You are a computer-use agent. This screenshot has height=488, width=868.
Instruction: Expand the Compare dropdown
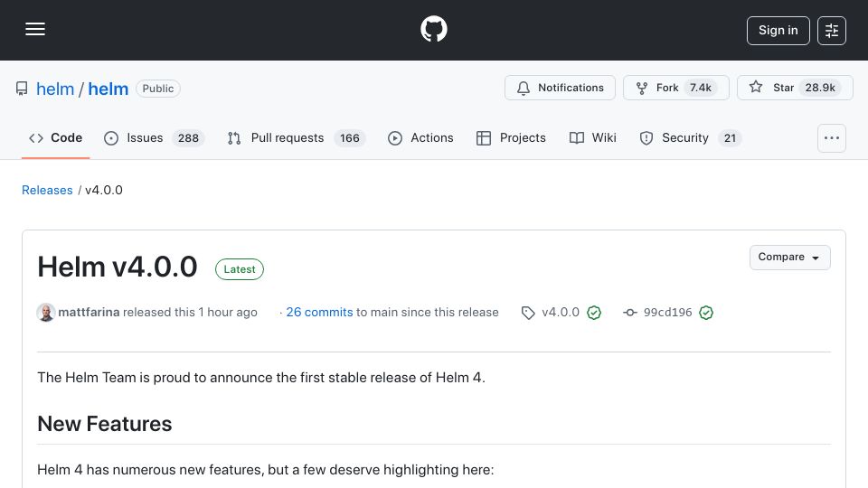tap(789, 258)
